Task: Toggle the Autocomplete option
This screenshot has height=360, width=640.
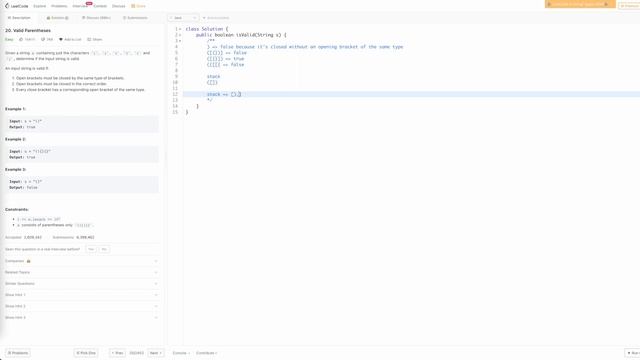Action: point(216,18)
